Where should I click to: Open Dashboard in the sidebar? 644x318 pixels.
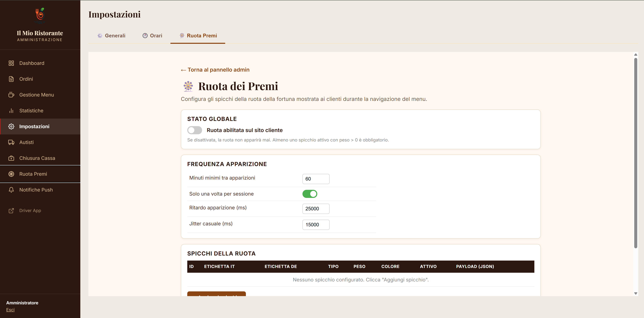[40, 63]
